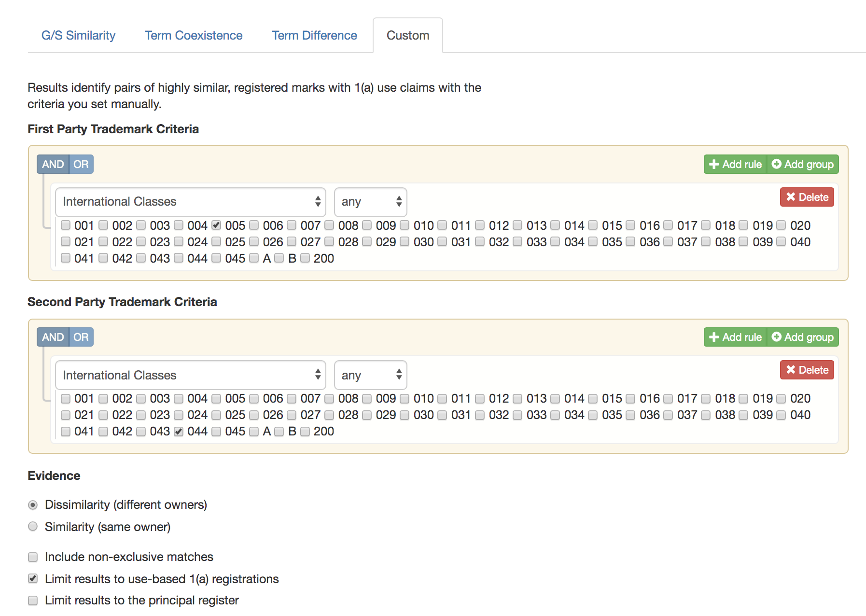
Task: Go to the Term Difference tab
Action: (x=314, y=35)
